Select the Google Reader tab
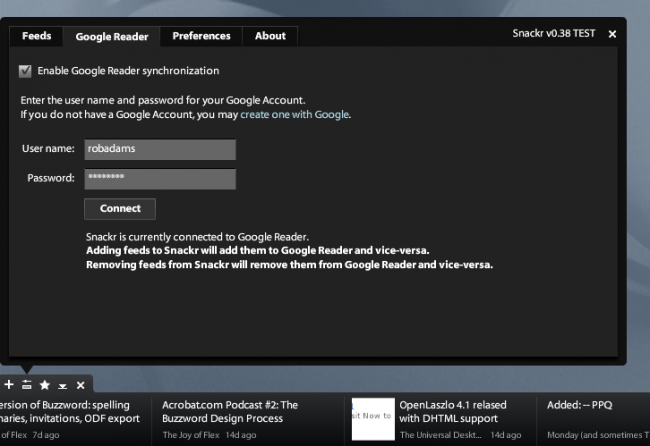 click(112, 37)
